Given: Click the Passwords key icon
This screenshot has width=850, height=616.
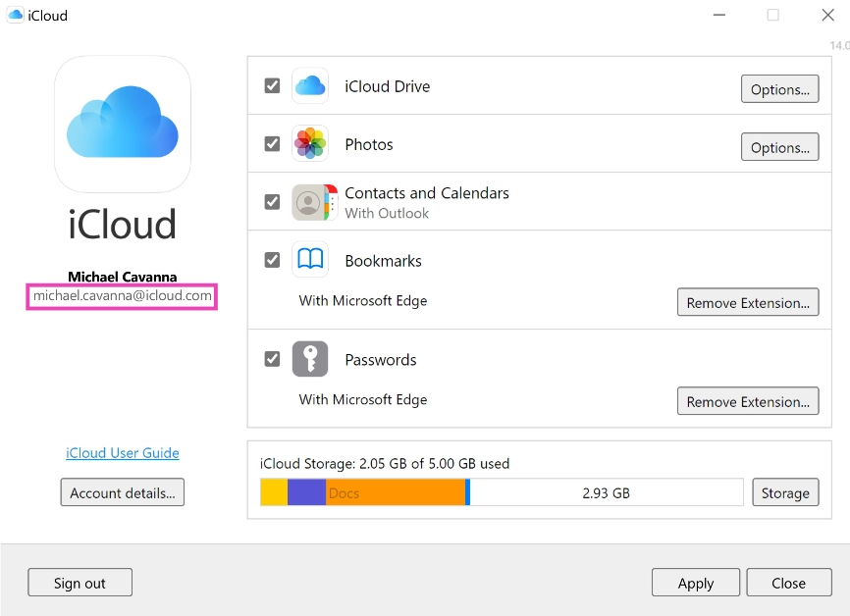Looking at the screenshot, I should click(310, 359).
